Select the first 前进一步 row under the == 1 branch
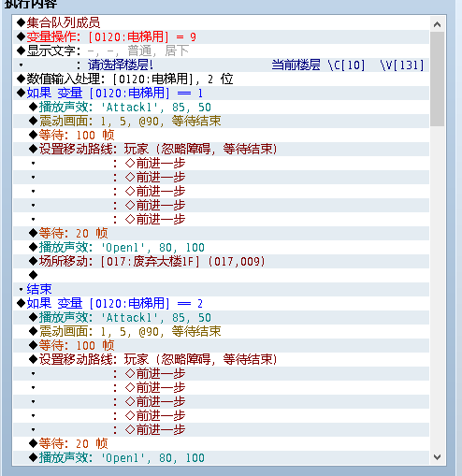The width and height of the screenshot is (462, 476). coord(221,163)
